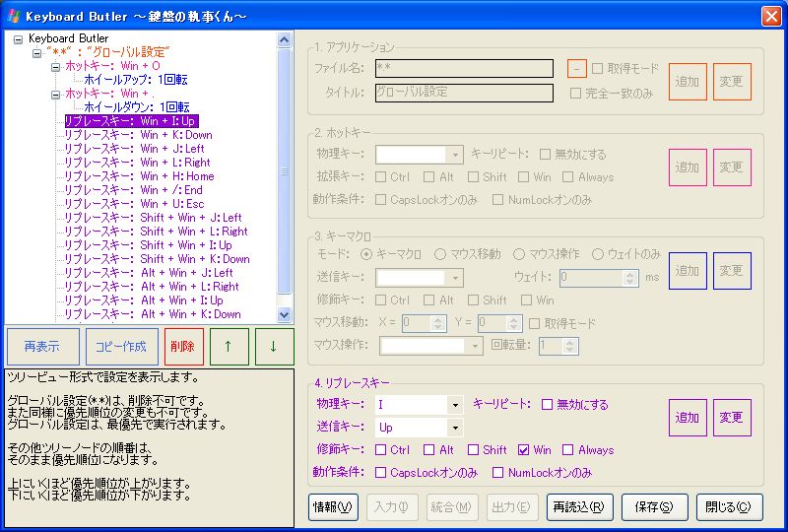Select ホイールダウン: 1回転 tree item

click(137, 107)
